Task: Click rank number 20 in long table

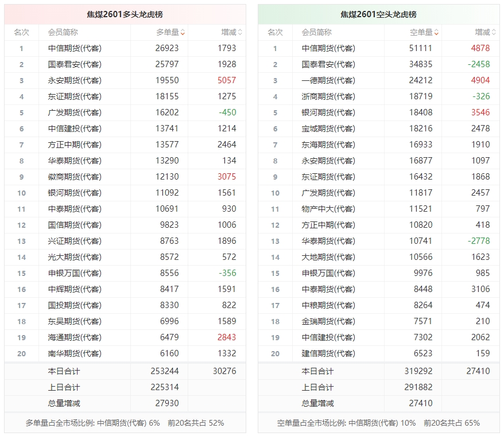Action: [22, 354]
